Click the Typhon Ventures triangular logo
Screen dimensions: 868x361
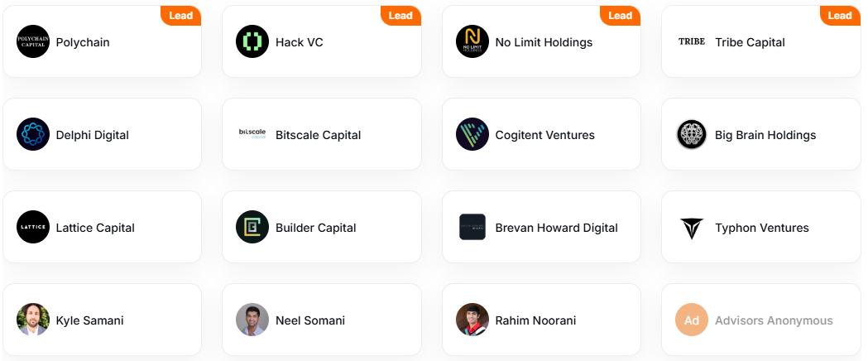click(692, 228)
